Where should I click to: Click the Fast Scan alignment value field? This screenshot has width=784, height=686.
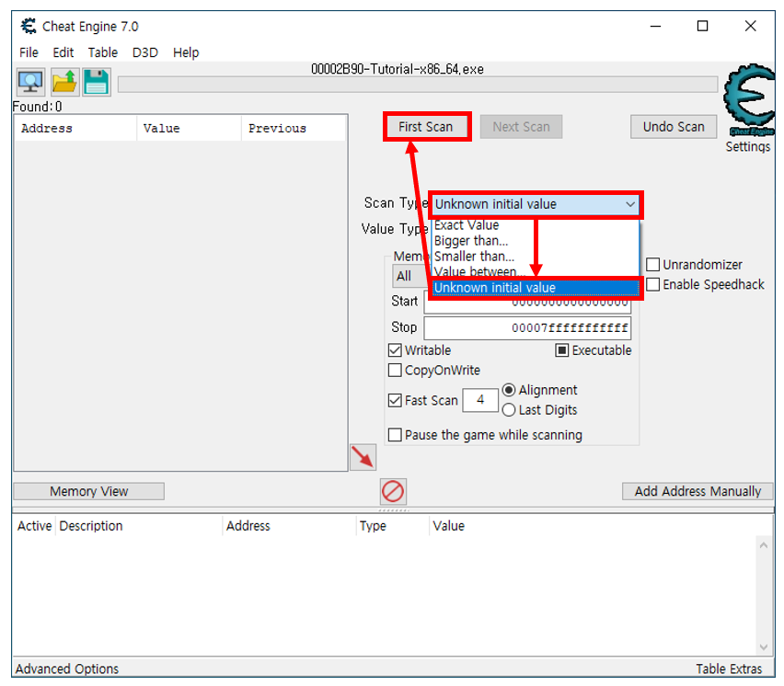tap(480, 400)
